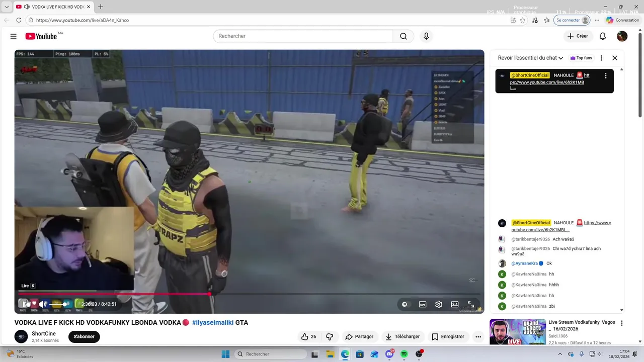Open ShortCine channel name link

44,334
